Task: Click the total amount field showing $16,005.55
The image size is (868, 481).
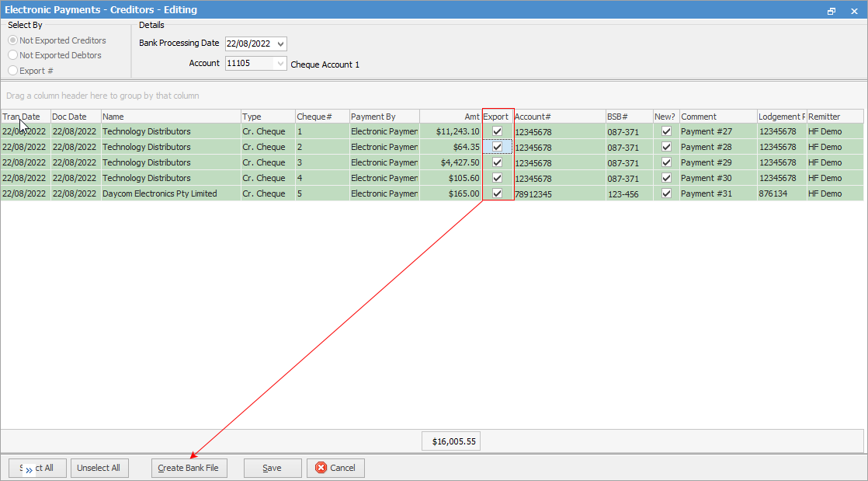Action: click(450, 441)
